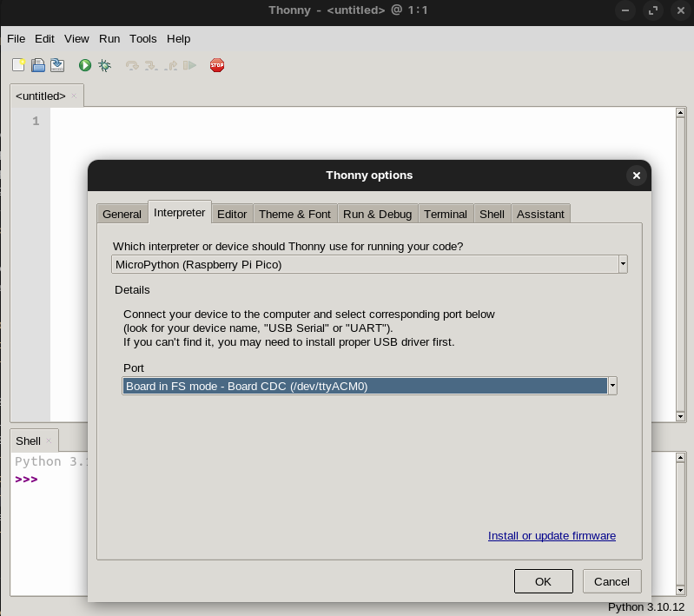Switch to the Shell options tab

click(492, 214)
